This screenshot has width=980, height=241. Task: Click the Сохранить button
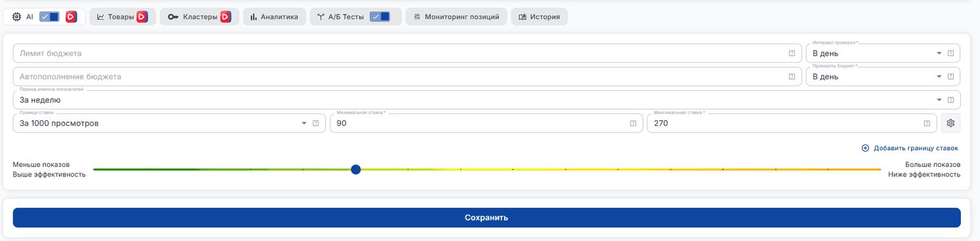coord(487,217)
